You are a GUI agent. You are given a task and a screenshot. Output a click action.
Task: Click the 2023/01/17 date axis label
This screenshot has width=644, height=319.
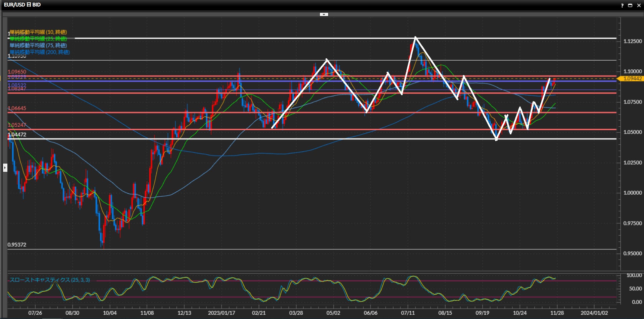click(x=221, y=313)
